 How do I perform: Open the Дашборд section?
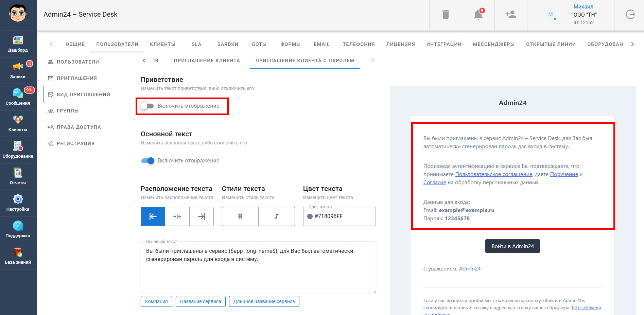click(18, 44)
